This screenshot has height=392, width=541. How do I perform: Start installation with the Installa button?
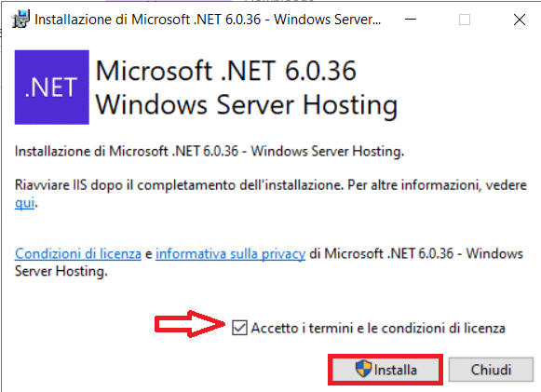click(385, 370)
